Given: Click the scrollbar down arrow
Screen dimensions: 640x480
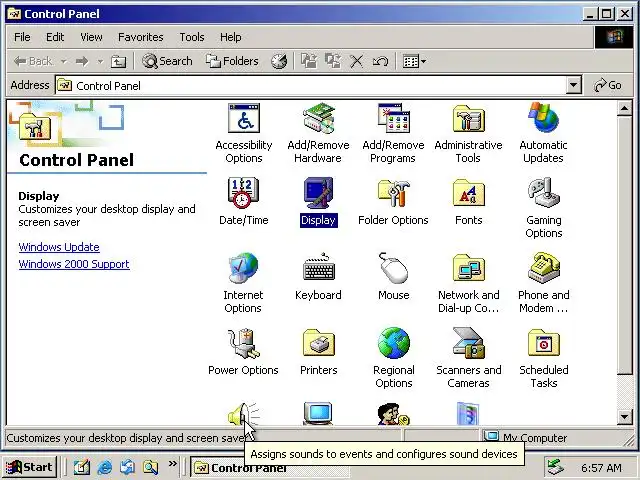Looking at the screenshot, I should point(624,417).
